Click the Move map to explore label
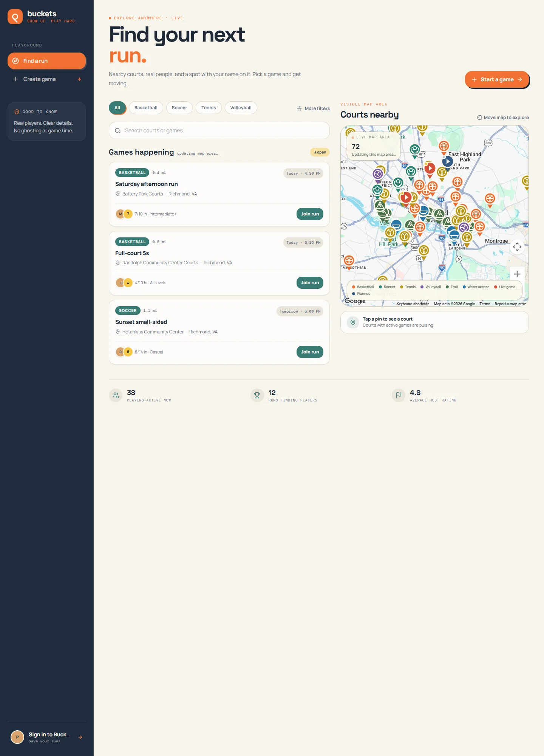 pyautogui.click(x=503, y=118)
